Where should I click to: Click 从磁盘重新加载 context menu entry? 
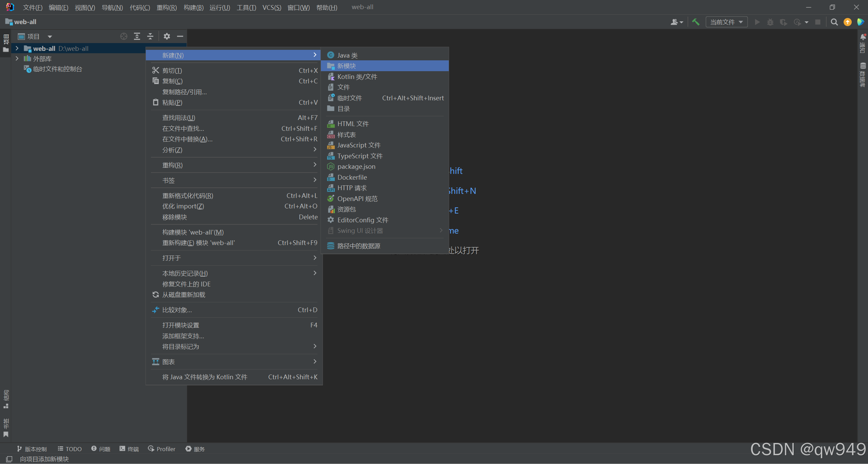tap(184, 295)
